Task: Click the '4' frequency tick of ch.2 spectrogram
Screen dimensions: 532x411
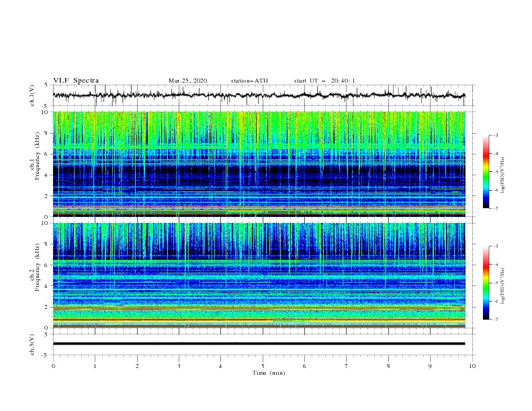Action: pyautogui.click(x=47, y=286)
